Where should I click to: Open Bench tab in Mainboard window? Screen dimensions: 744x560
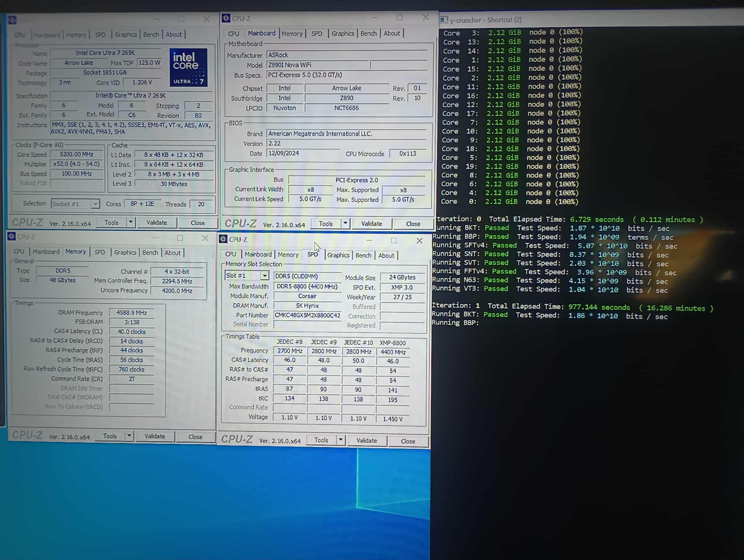368,34
